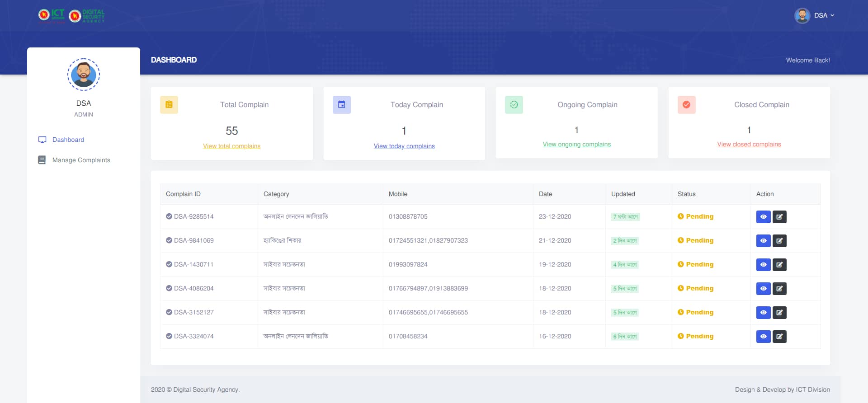View complaint DSA-3324074 with eye button
Screen dimensions: 868x403
pyautogui.click(x=764, y=337)
